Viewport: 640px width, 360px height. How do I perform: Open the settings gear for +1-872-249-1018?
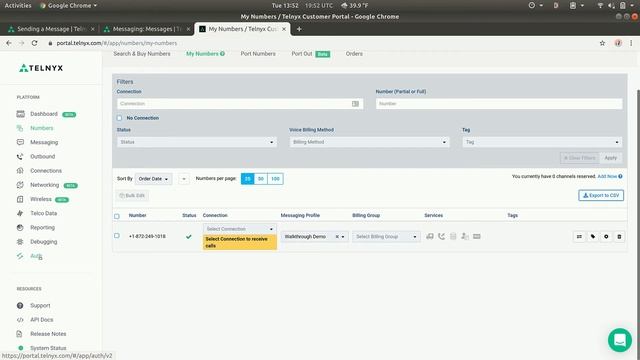click(x=606, y=236)
